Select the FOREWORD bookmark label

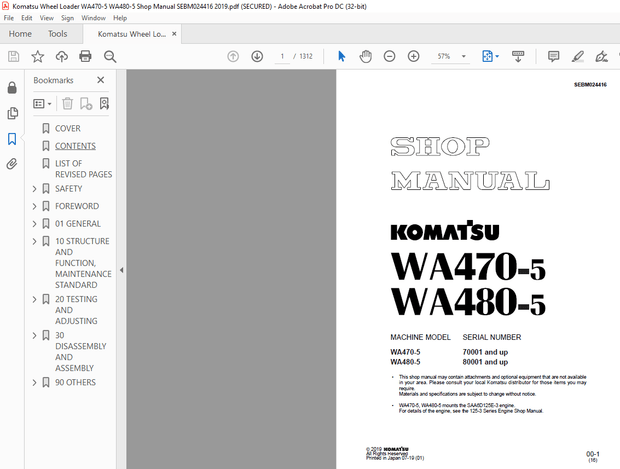point(77,206)
